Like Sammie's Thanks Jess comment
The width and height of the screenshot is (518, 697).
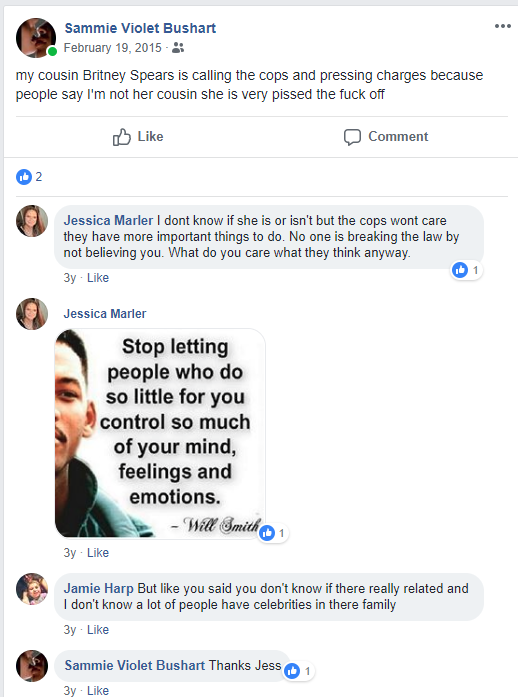click(x=98, y=691)
